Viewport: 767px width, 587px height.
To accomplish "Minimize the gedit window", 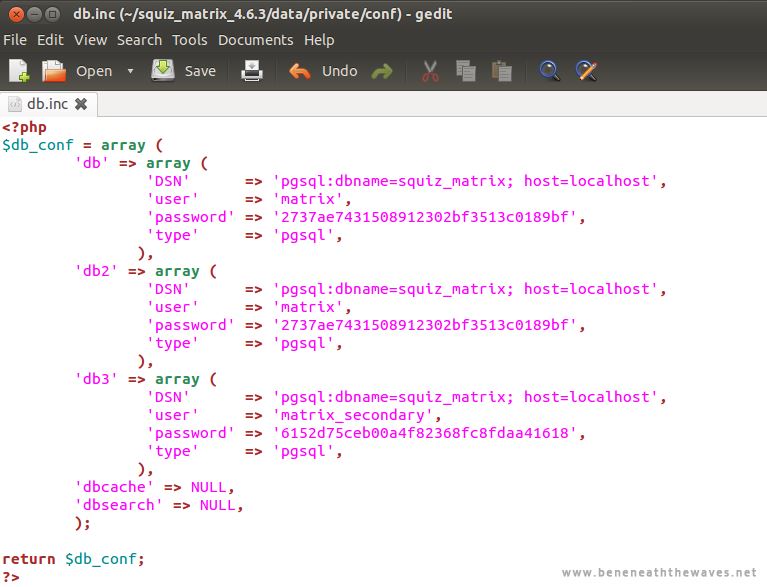I will coord(34,14).
